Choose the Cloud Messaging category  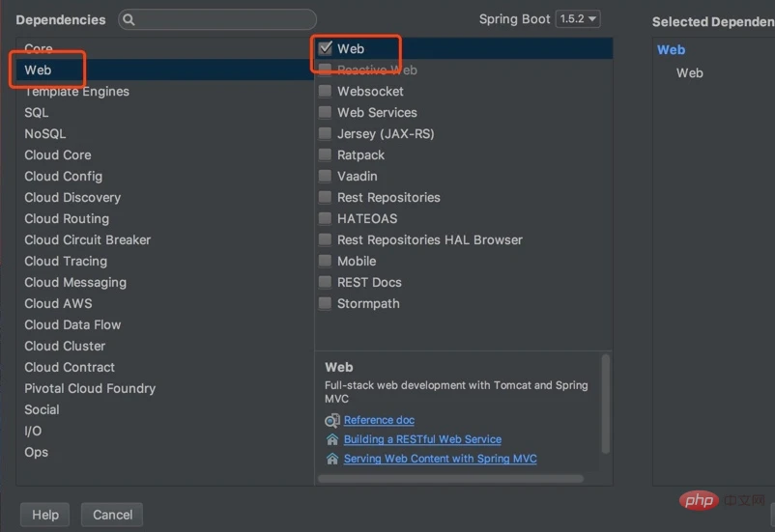164,283
